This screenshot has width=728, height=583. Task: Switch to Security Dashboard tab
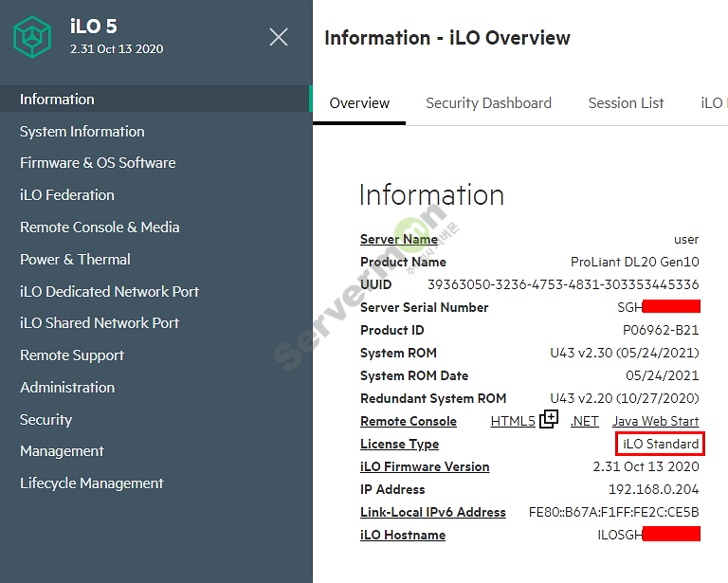click(488, 103)
